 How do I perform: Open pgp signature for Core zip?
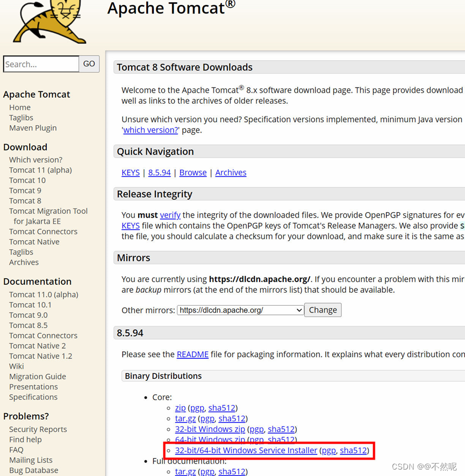point(197,408)
